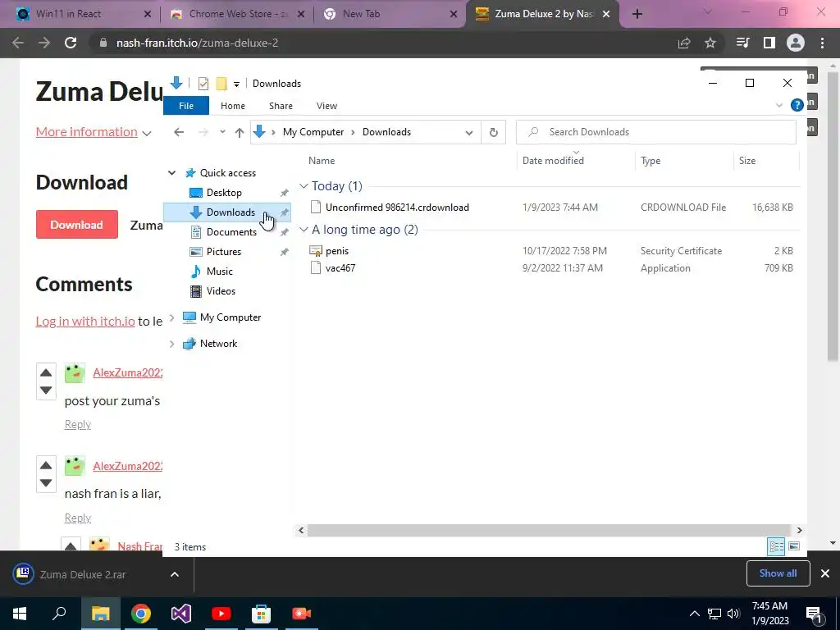Reply to 'post your zuma's' comment
This screenshot has height=630, width=840.
tap(78, 424)
